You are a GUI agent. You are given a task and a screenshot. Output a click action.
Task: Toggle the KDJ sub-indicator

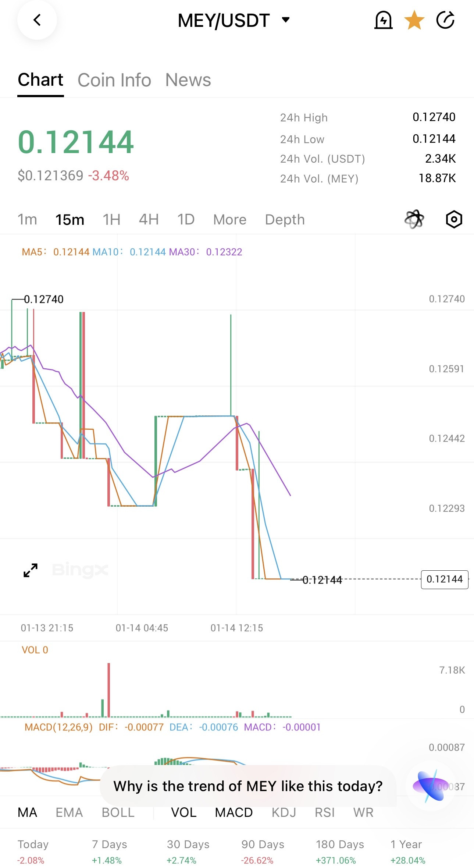pyautogui.click(x=284, y=812)
